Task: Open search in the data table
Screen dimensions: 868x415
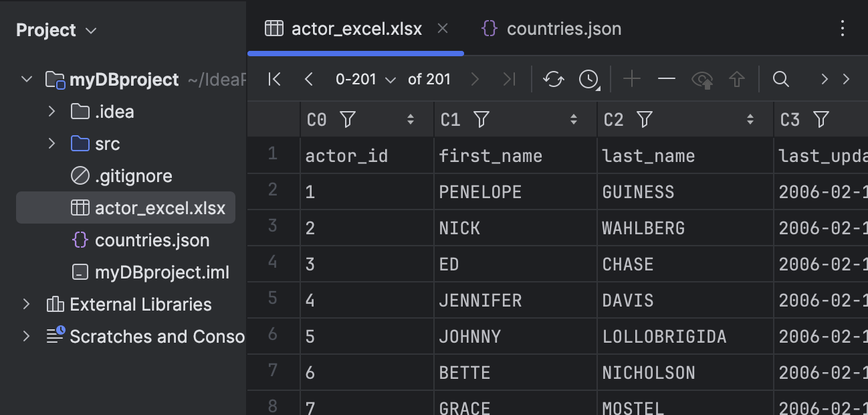Action: (x=780, y=79)
